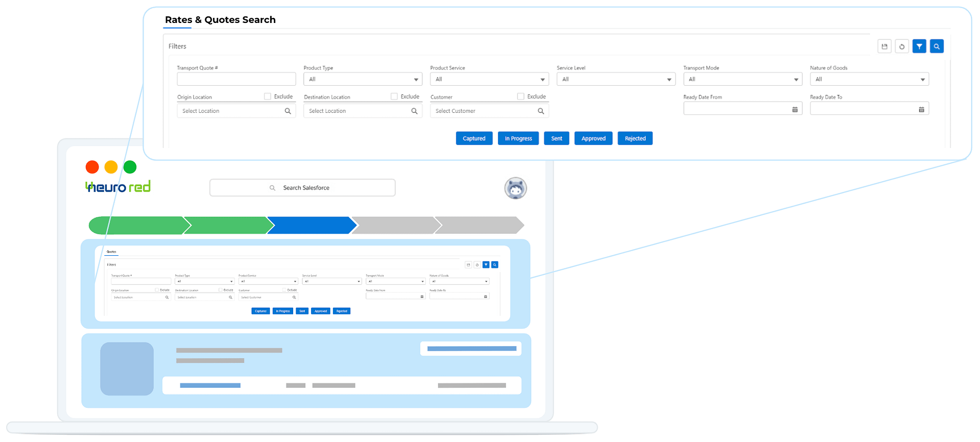Viewport: 980px width, 442px height.
Task: Click the save filter icon
Action: [885, 46]
